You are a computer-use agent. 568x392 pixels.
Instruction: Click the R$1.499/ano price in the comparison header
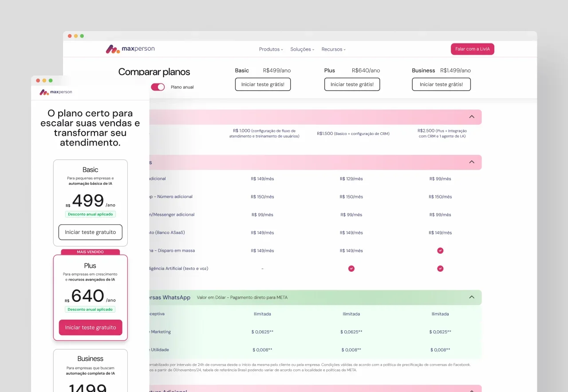(455, 71)
